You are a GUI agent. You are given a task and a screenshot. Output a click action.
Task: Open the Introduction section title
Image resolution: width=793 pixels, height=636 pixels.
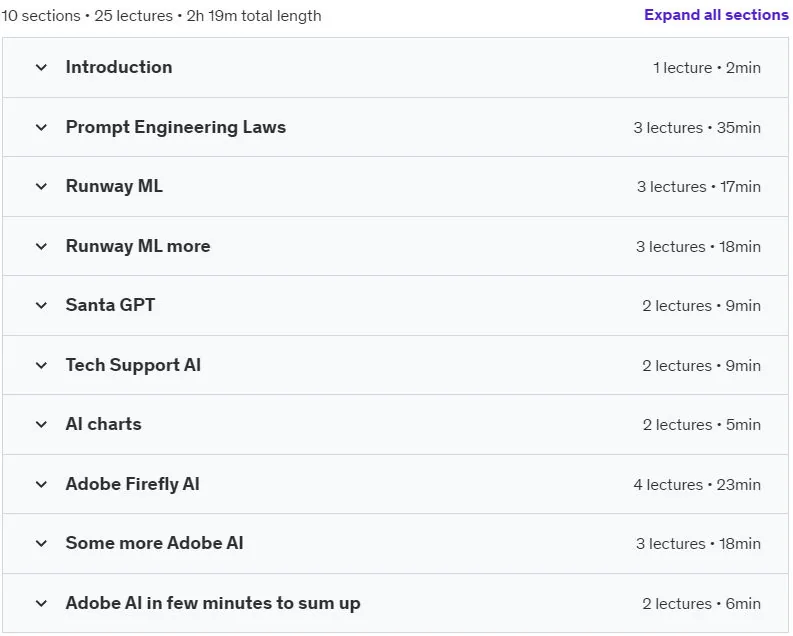(x=119, y=67)
